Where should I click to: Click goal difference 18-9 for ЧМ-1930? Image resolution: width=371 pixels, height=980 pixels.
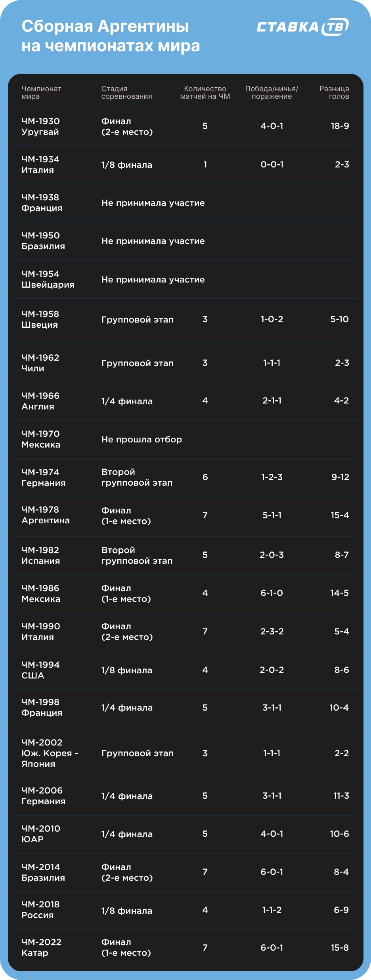click(x=340, y=126)
